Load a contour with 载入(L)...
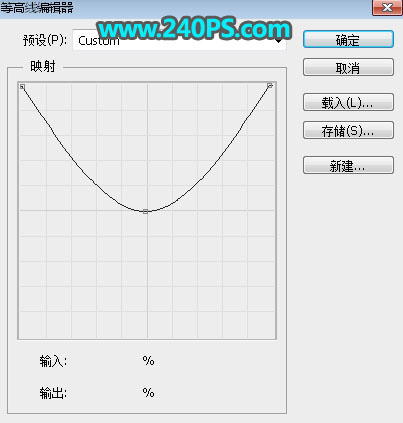The height and width of the screenshot is (423, 403). click(x=348, y=102)
